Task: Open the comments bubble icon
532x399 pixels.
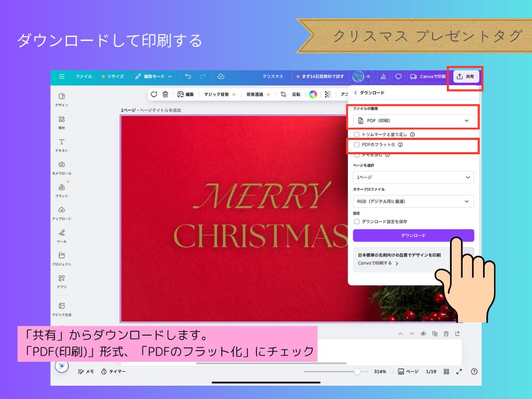Action: [398, 77]
